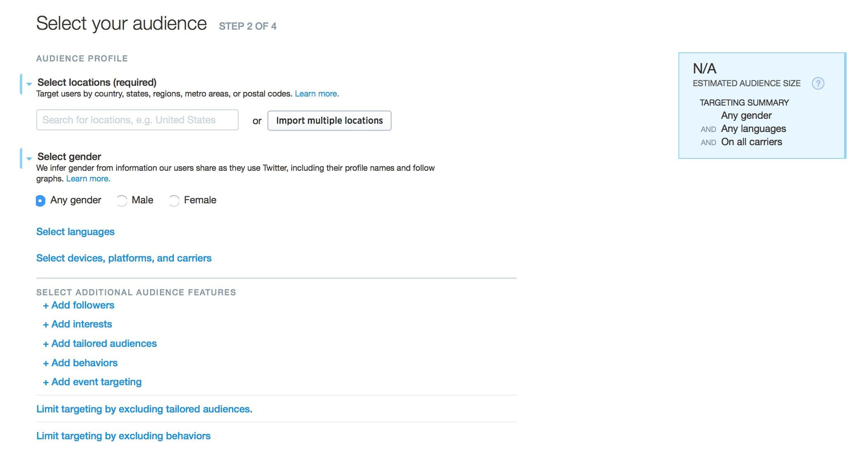Click the help icon beside Estimated Audience Size
The width and height of the screenshot is (868, 457).
coord(819,83)
